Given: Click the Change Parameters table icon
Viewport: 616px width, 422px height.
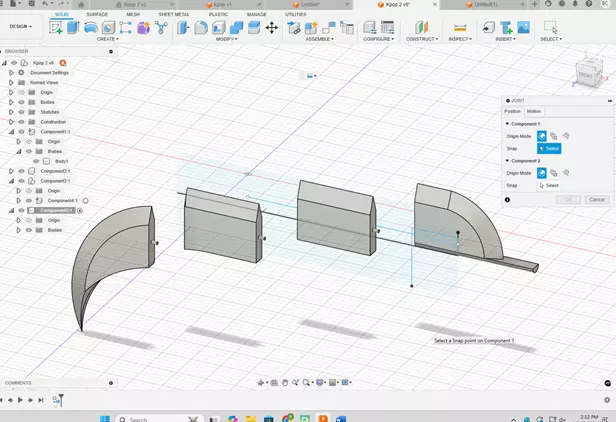Looking at the screenshot, I should click(387, 28).
